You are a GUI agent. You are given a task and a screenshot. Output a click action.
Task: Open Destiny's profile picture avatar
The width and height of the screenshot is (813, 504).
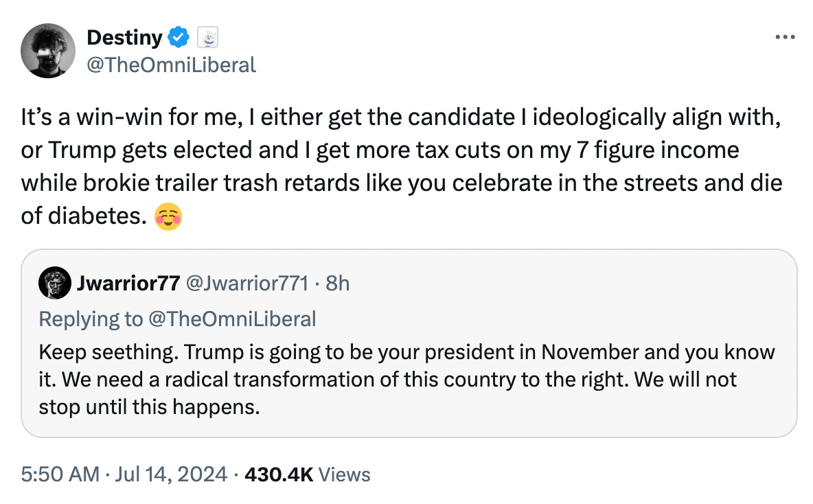[x=47, y=51]
